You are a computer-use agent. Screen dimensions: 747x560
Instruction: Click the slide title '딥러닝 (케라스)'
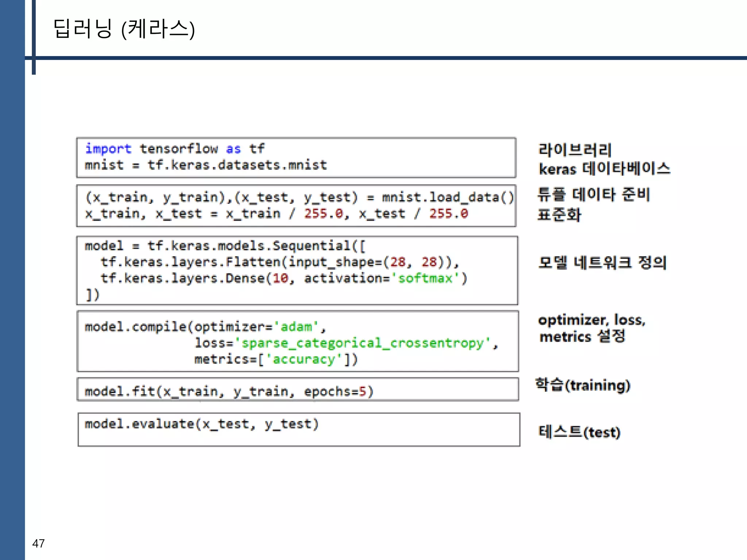tap(124, 29)
